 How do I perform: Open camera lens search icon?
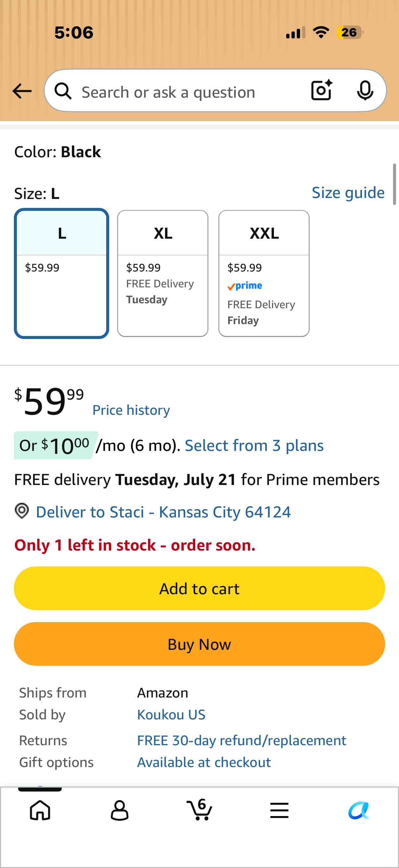(x=322, y=90)
